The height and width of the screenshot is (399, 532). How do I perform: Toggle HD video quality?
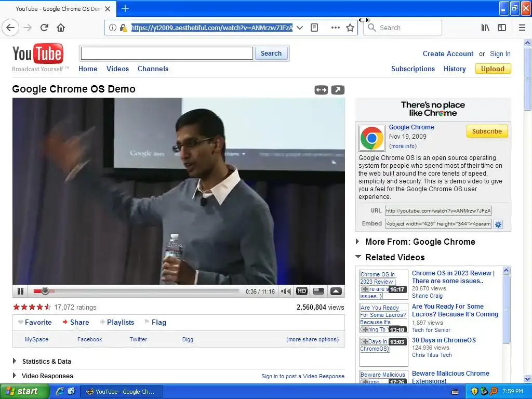[302, 291]
